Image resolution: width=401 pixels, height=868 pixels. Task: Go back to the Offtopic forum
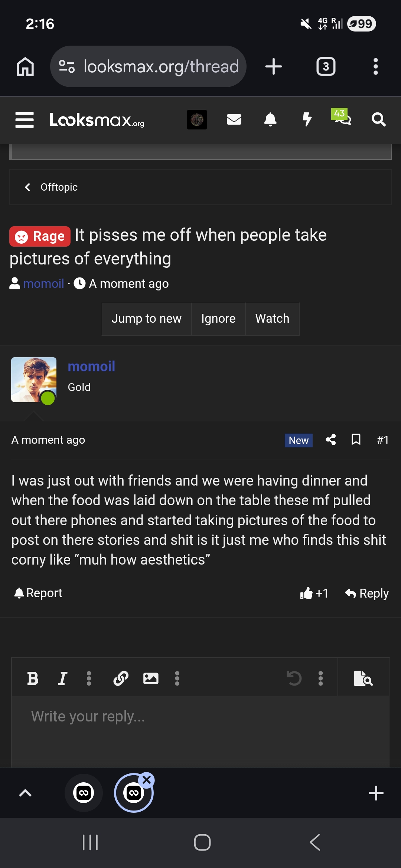pos(51,187)
